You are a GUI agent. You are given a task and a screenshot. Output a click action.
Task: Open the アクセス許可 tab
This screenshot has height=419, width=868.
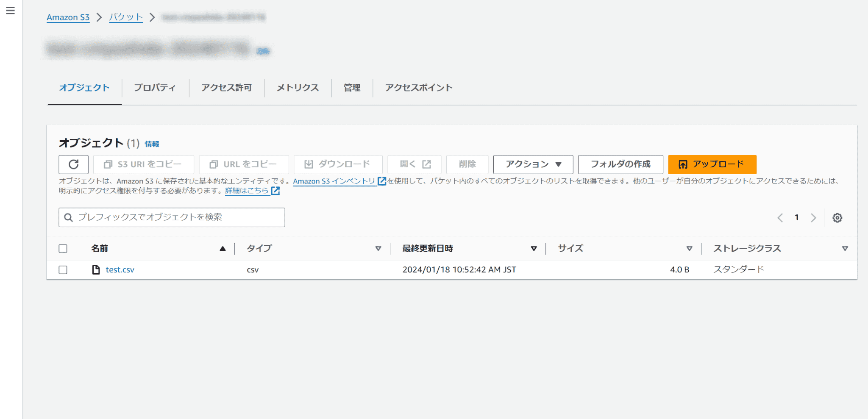[x=227, y=88]
